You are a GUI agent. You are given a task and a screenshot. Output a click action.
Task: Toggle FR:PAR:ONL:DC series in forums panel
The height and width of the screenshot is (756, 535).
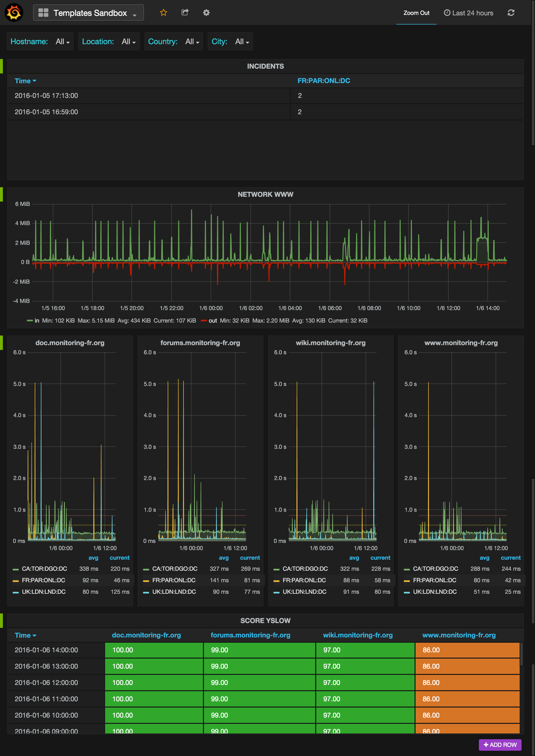(174, 580)
